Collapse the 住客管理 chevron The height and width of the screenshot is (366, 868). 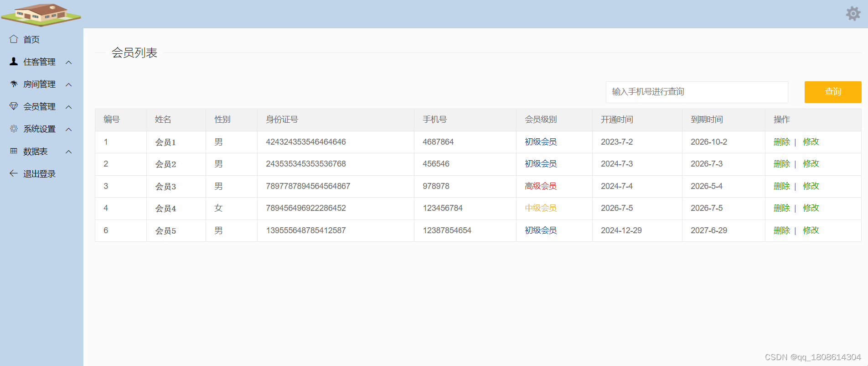click(69, 62)
